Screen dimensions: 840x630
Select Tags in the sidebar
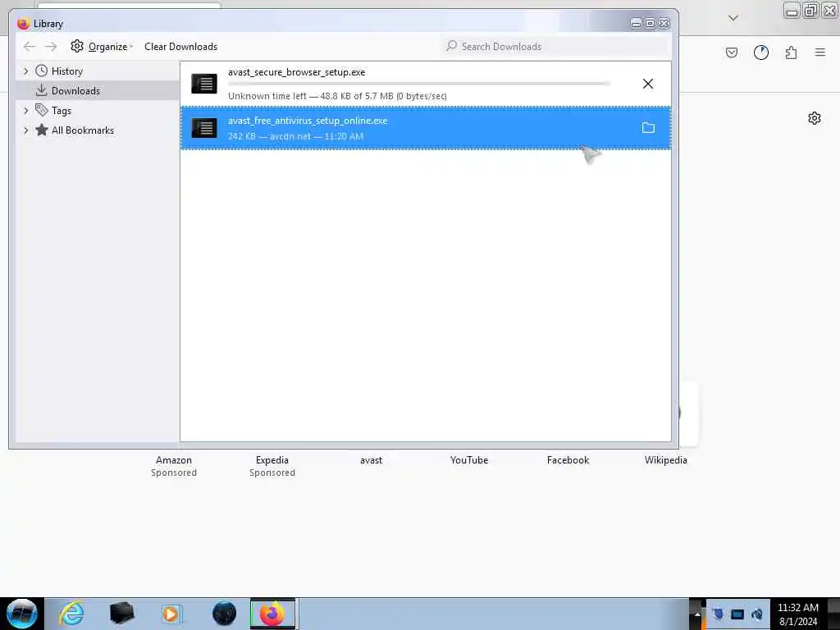pos(61,111)
